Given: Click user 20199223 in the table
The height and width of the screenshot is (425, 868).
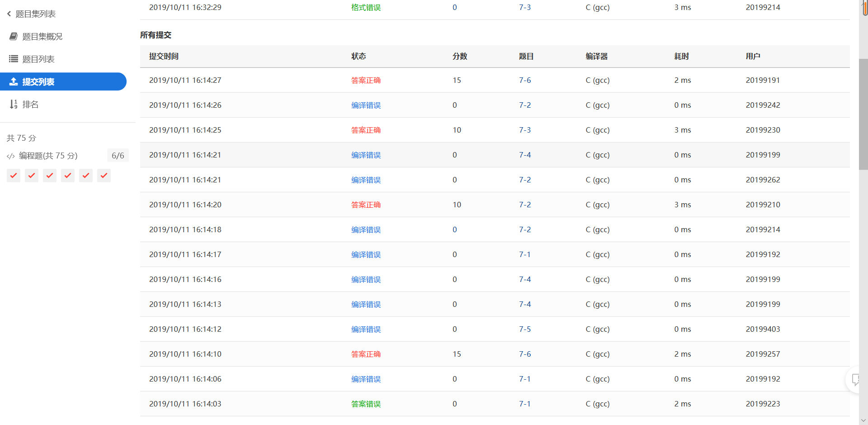Looking at the screenshot, I should pos(763,404).
